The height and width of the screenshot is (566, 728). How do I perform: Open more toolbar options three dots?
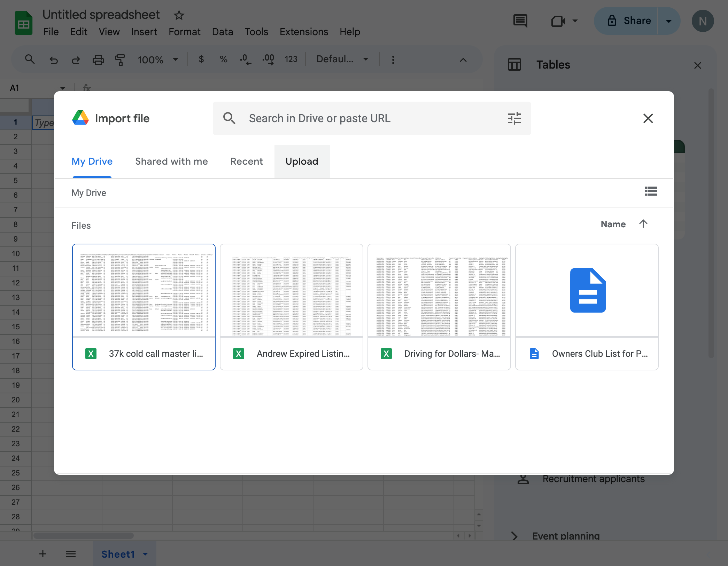[393, 60]
